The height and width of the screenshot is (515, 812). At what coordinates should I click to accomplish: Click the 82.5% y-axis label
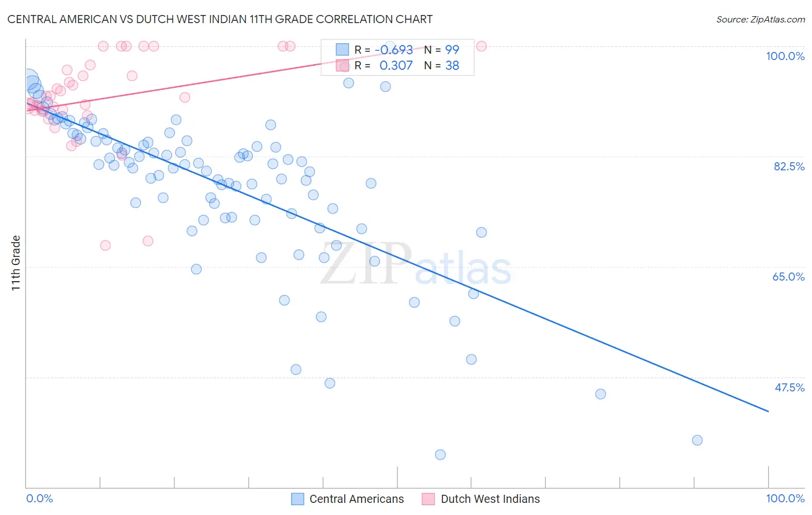[x=789, y=166]
